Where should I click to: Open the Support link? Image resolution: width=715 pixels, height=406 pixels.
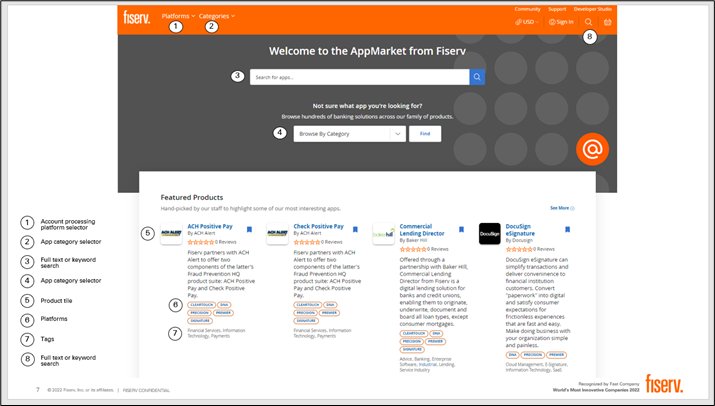557,9
